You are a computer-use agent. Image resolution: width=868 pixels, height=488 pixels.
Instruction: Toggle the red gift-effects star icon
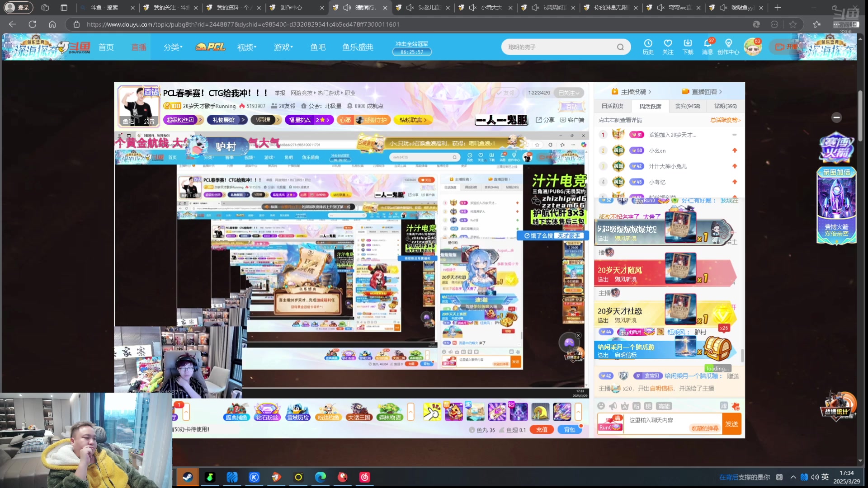736,406
